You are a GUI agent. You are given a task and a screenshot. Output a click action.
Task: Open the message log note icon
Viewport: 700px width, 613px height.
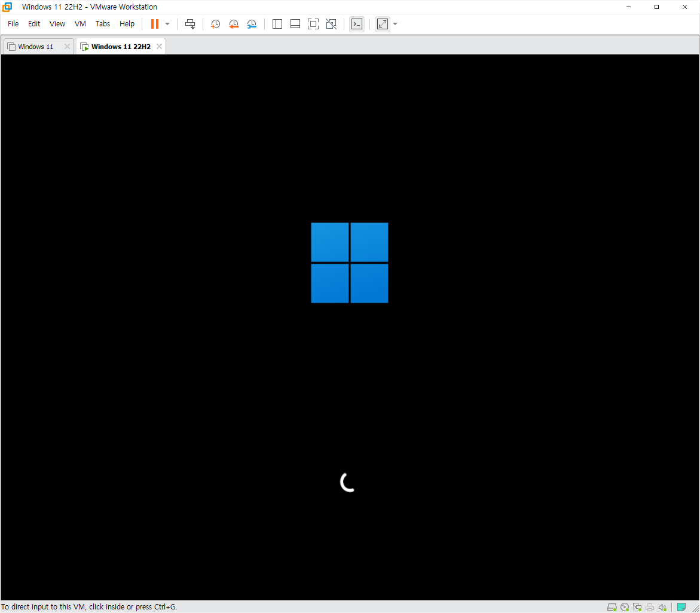681,607
